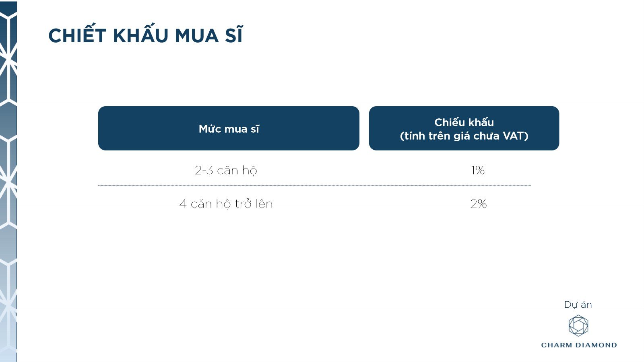Click the word "KHẤU" in the slide title
644x362 pixels.
pyautogui.click(x=140, y=36)
